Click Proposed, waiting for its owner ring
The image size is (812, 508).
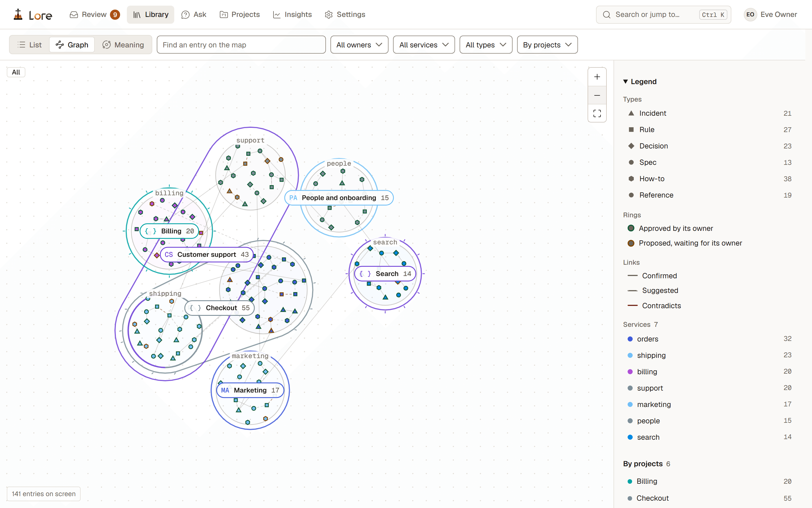685,243
